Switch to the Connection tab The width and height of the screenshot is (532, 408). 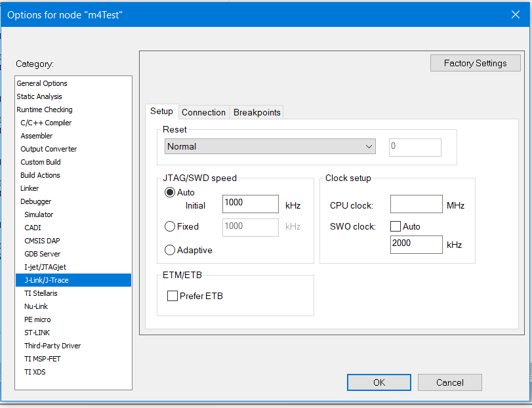tap(203, 112)
